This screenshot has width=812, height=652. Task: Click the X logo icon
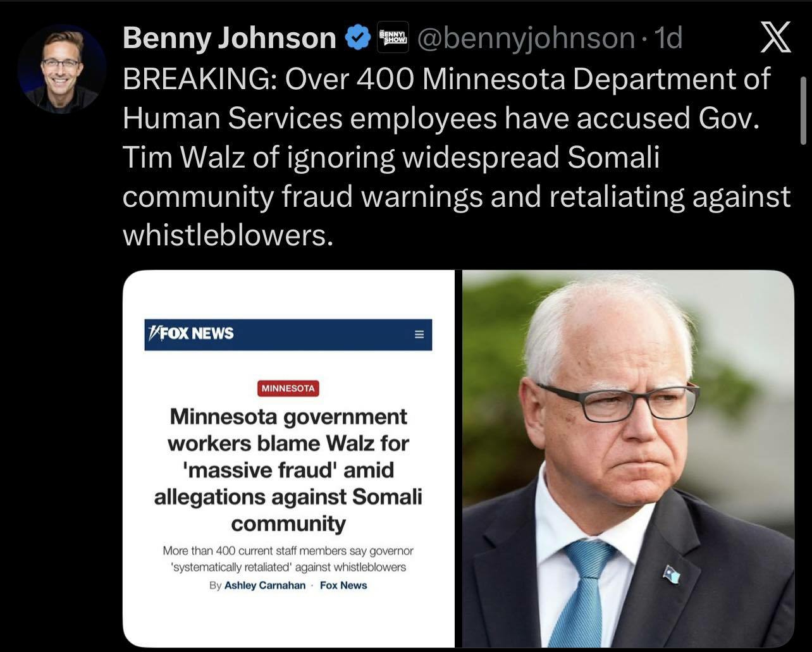(774, 38)
